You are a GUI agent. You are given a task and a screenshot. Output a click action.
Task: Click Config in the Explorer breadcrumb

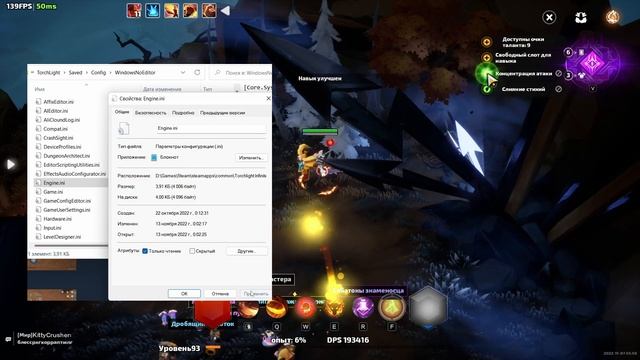(x=98, y=72)
